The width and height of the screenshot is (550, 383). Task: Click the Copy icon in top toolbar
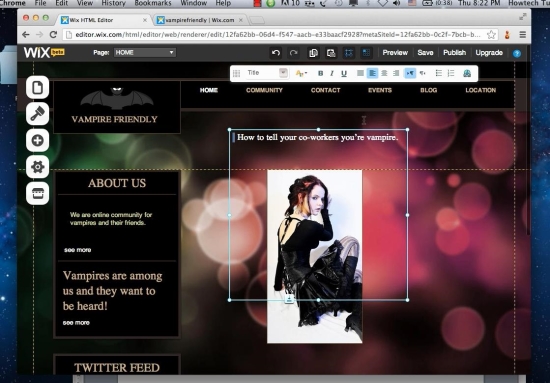(313, 53)
